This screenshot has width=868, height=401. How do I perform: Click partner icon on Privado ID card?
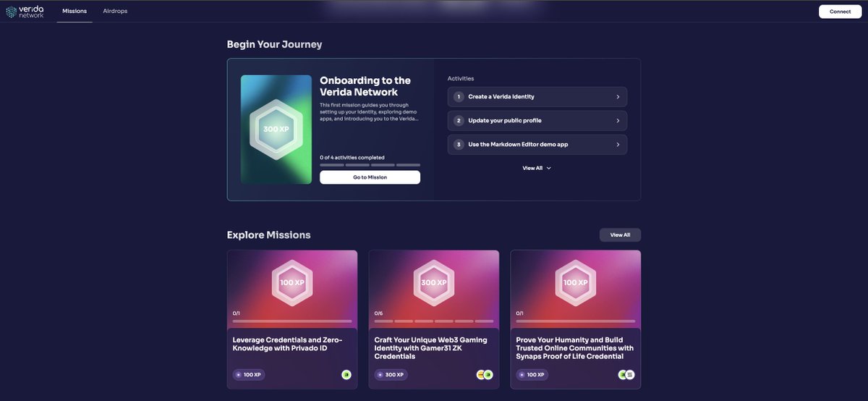click(346, 375)
